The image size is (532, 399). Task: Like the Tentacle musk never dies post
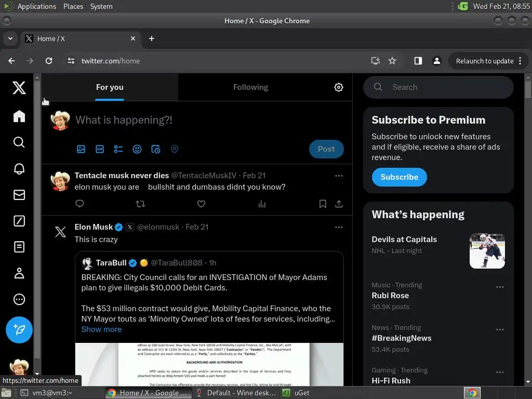(x=201, y=204)
